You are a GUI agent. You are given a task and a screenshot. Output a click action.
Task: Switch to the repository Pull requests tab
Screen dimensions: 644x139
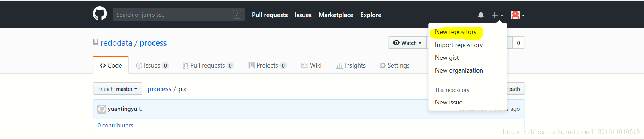tap(208, 65)
